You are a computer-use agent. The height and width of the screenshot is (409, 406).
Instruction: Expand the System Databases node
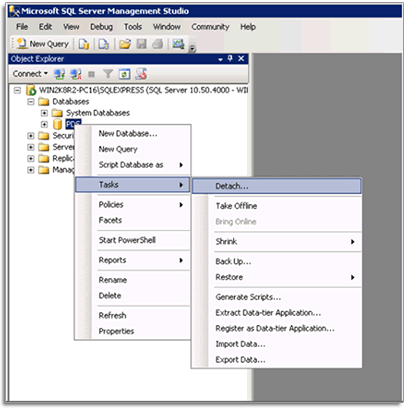click(x=44, y=113)
